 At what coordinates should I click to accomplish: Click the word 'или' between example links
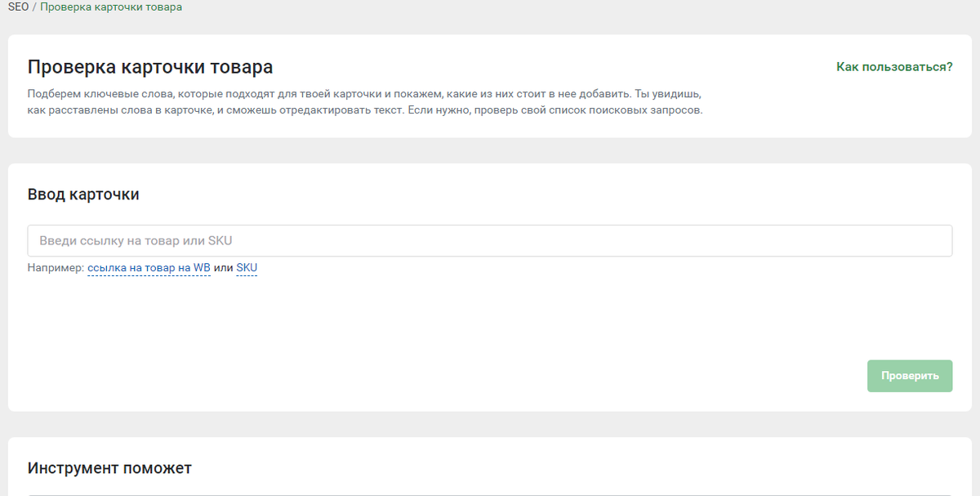click(x=223, y=268)
